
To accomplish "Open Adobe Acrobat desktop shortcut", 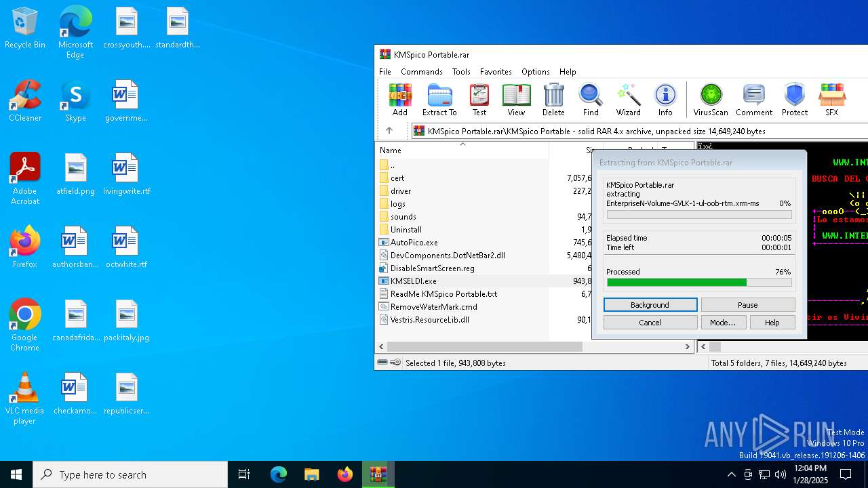I will coord(25,180).
